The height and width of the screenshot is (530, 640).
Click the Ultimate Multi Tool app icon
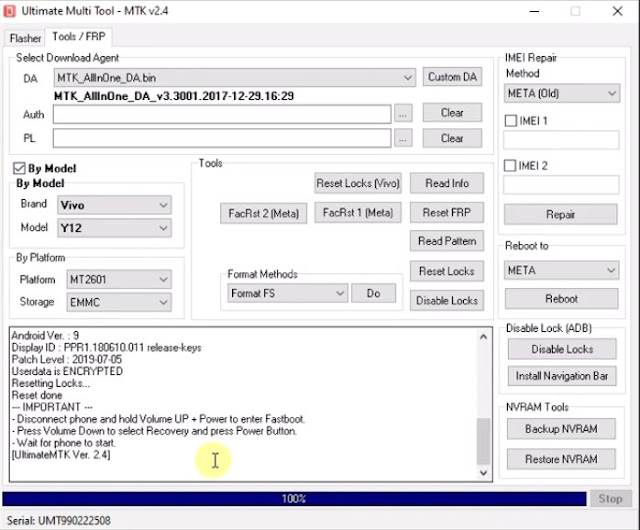(9, 11)
